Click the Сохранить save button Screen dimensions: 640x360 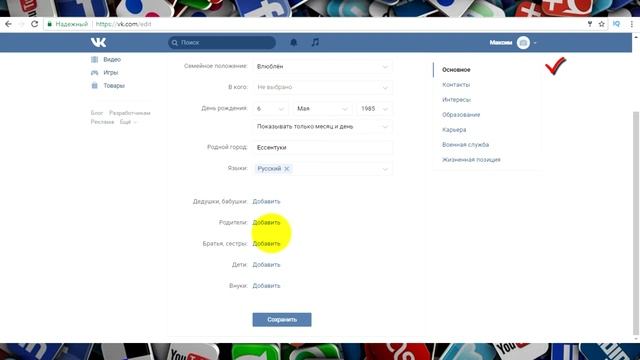[282, 320]
